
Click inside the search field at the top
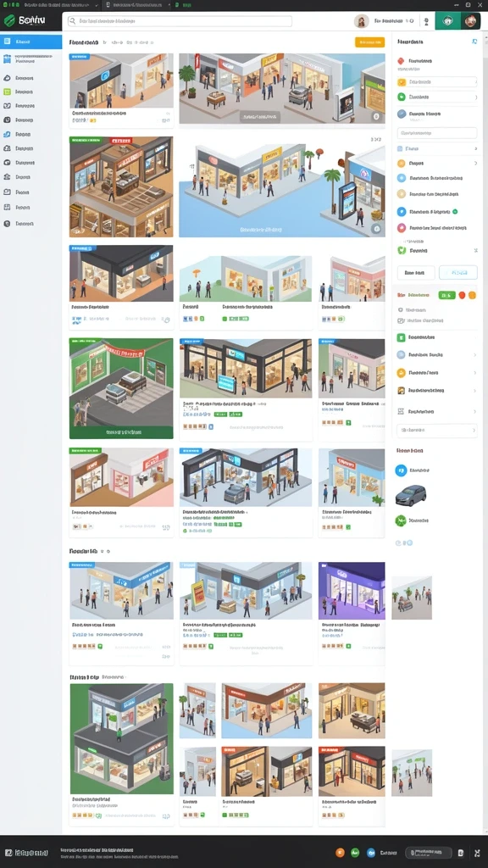click(180, 21)
